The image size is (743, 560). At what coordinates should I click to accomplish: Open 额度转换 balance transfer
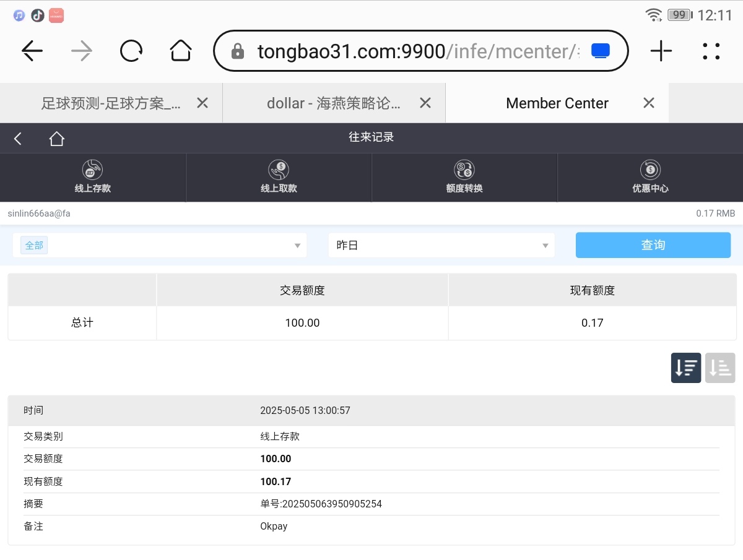(x=464, y=178)
